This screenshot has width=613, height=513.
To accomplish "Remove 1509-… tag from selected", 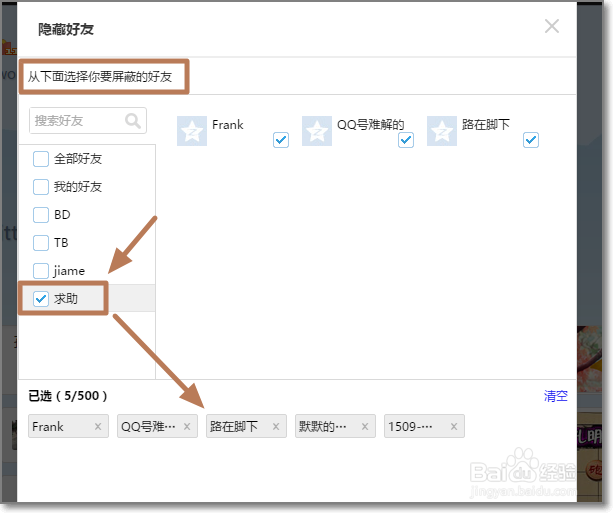I will (x=454, y=427).
